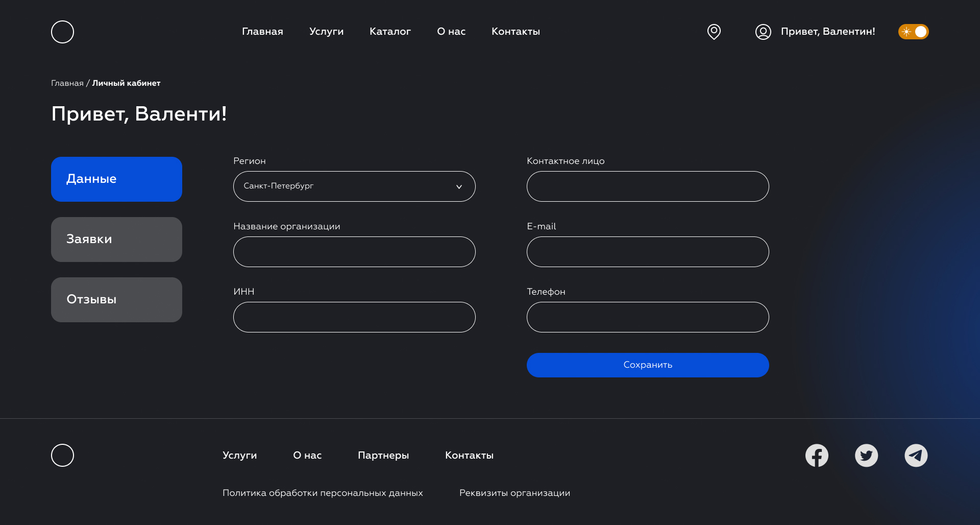Click the Сохранить button
The image size is (980, 525).
pos(648,365)
